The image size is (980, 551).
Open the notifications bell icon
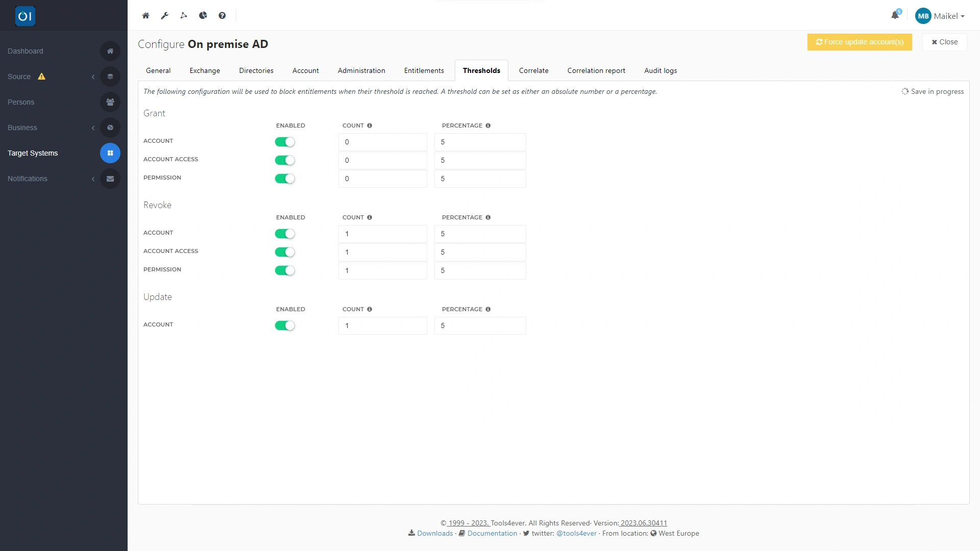(895, 15)
